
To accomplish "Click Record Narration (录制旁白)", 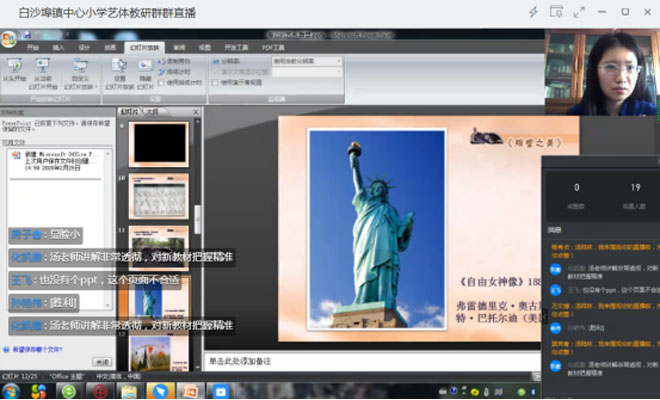I will (x=174, y=61).
